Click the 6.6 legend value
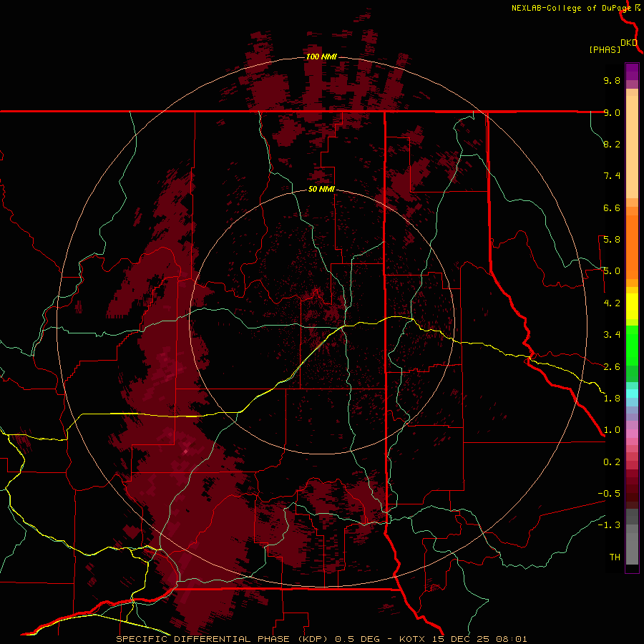Image resolution: width=644 pixels, height=644 pixels. [x=612, y=208]
